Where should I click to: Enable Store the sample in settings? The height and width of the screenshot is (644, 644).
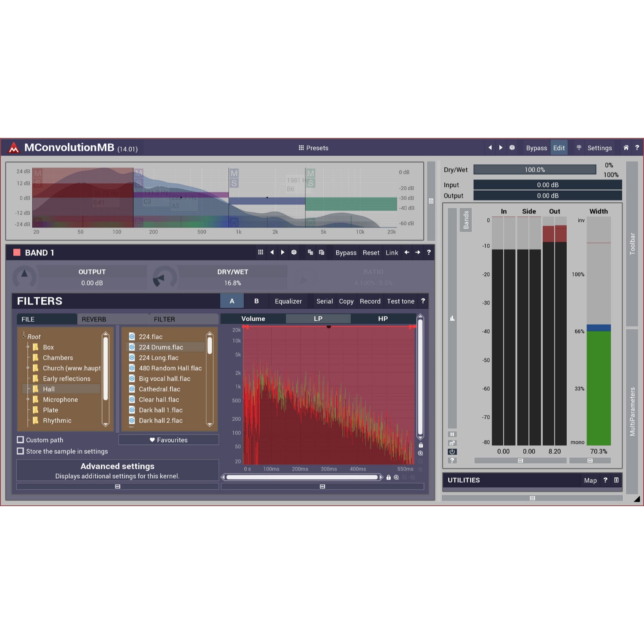click(x=20, y=451)
